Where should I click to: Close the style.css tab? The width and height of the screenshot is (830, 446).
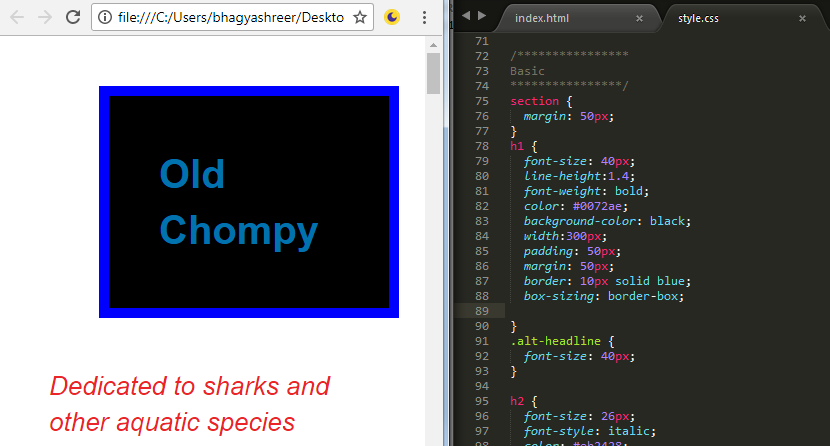[x=802, y=18]
